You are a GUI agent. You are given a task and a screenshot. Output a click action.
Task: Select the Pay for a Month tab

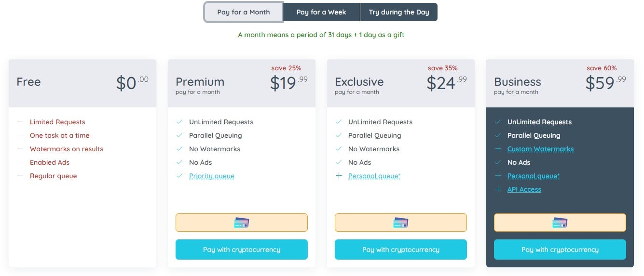tap(243, 12)
